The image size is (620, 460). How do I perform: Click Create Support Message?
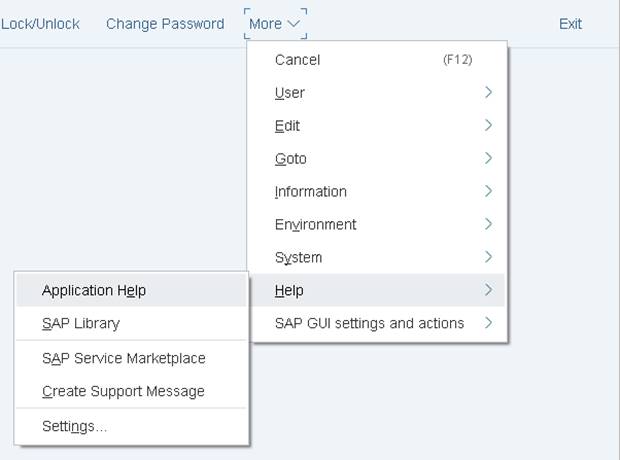(123, 391)
